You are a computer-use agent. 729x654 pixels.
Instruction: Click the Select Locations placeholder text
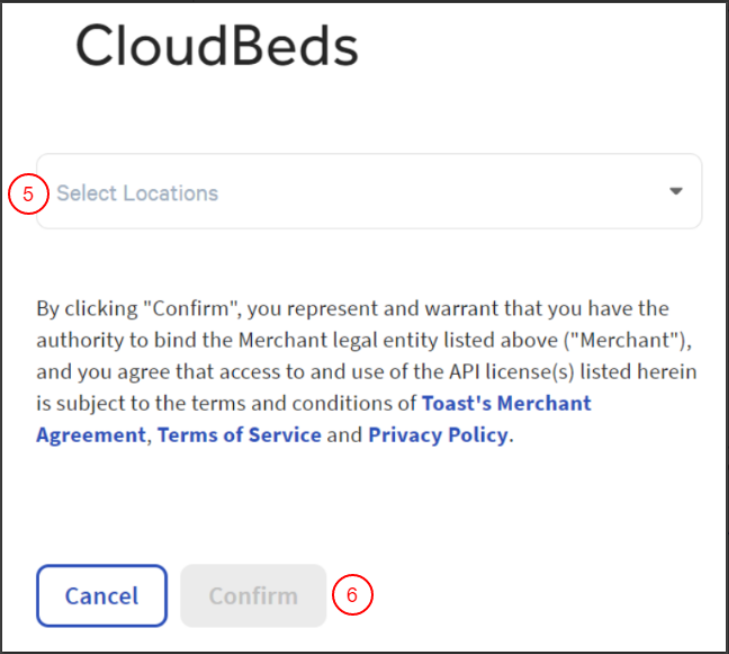(x=137, y=193)
